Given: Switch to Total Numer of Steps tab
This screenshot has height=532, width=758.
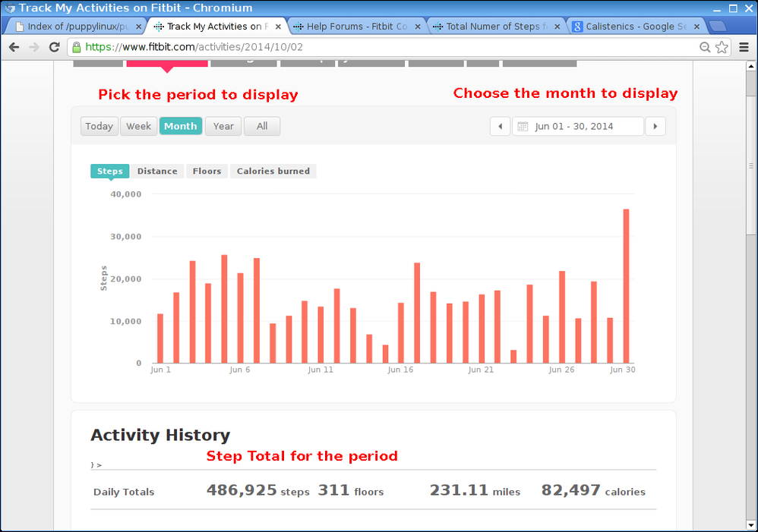Looking at the screenshot, I should pos(496,27).
